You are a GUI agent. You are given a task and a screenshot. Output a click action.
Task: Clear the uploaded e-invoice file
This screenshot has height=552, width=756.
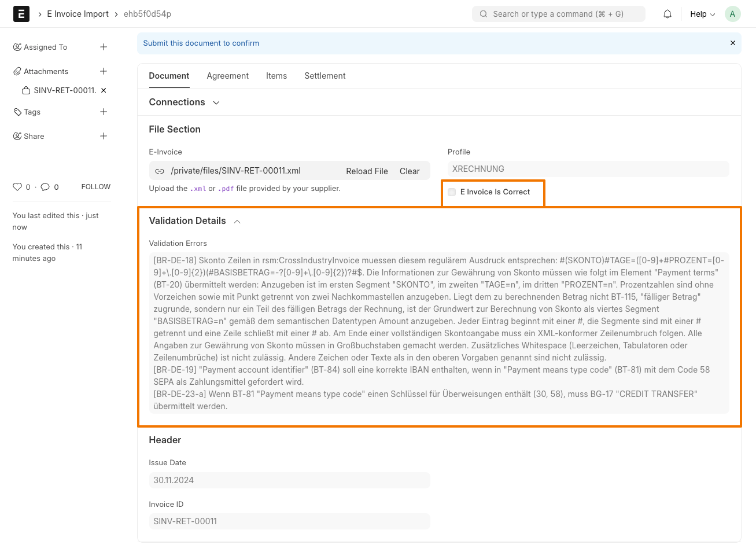[410, 171]
